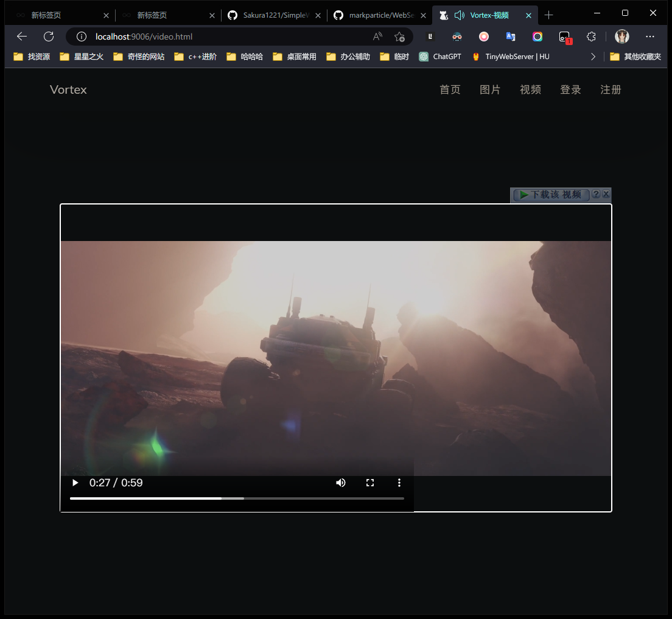This screenshot has width=672, height=619.
Task: Go back to the previous page
Action: (22, 37)
